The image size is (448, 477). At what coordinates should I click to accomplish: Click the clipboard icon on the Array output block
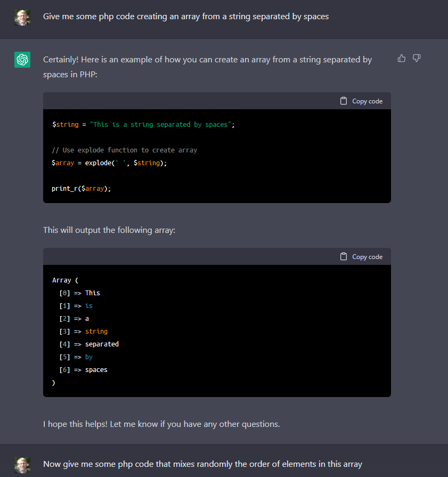(x=344, y=256)
